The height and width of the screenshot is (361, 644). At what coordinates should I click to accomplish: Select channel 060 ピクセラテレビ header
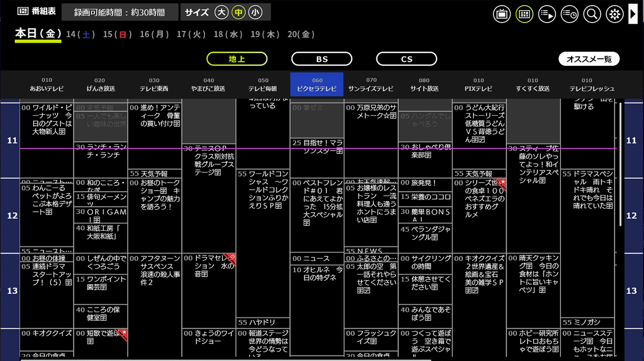[317, 84]
